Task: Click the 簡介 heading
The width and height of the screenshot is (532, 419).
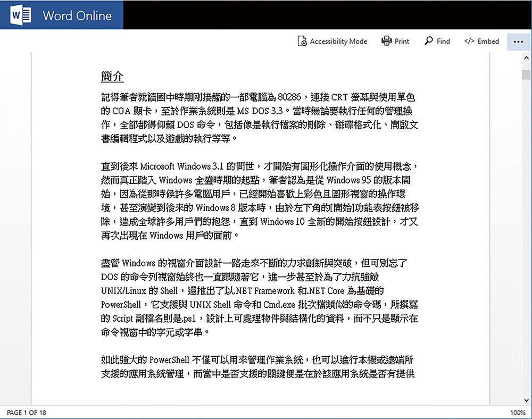Action: pyautogui.click(x=112, y=76)
